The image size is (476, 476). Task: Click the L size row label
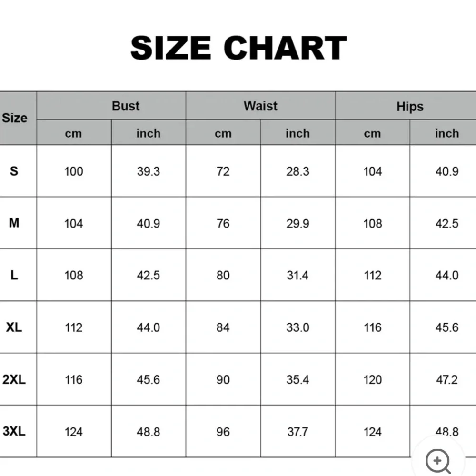coord(14,275)
